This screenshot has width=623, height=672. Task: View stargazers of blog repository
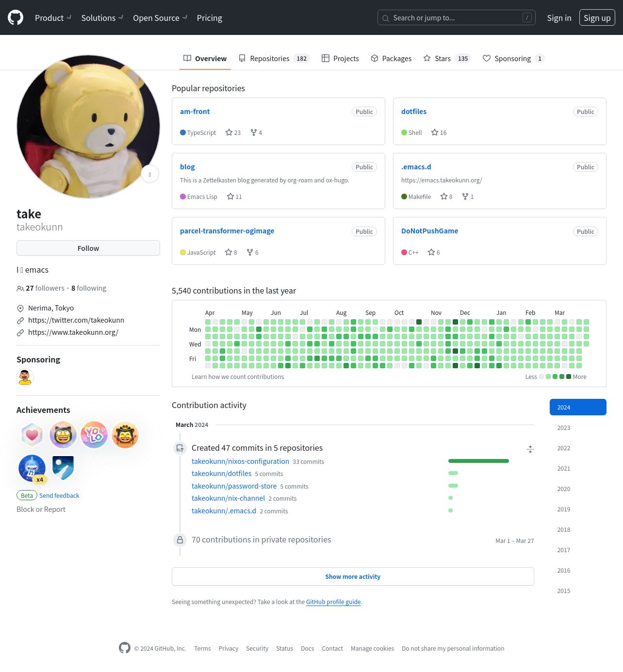(234, 197)
